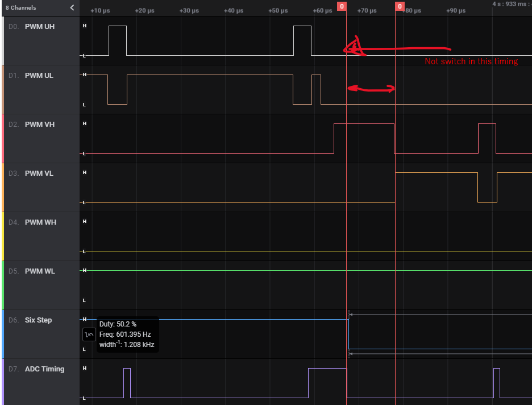The height and width of the screenshot is (405, 532).
Task: Click the +10 µs time ruler label
Action: point(100,11)
